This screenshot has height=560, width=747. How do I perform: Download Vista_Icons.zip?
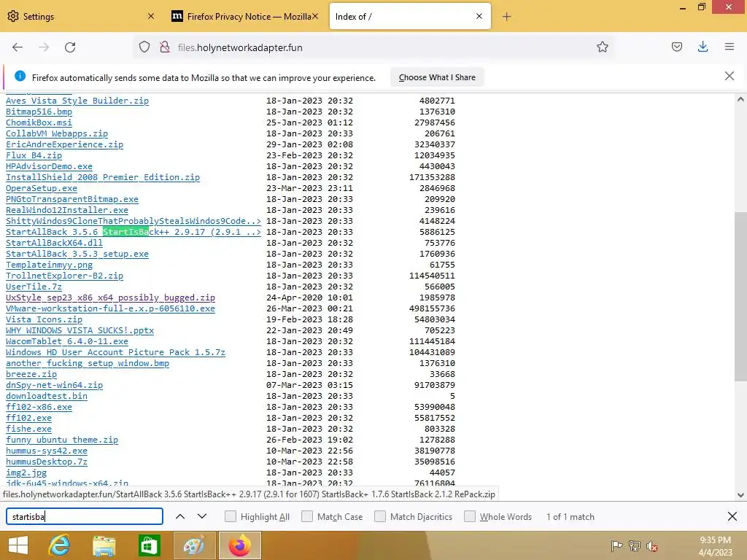[44, 319]
